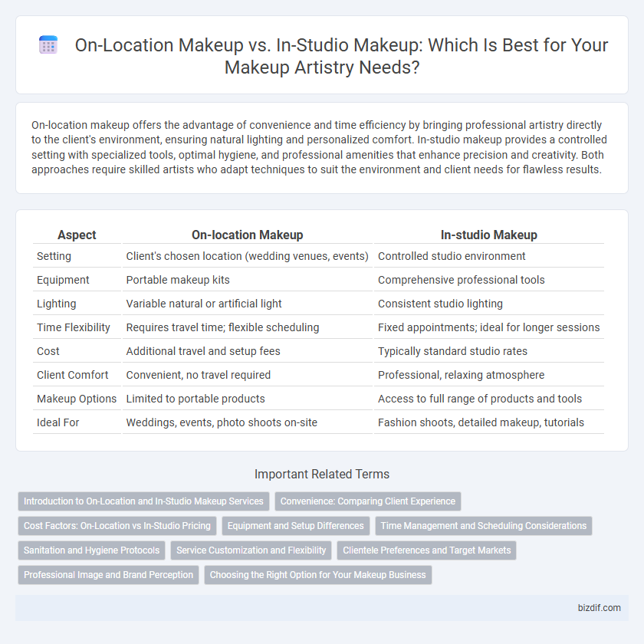Click cell 'Access to full range of products and tools'

(x=480, y=399)
